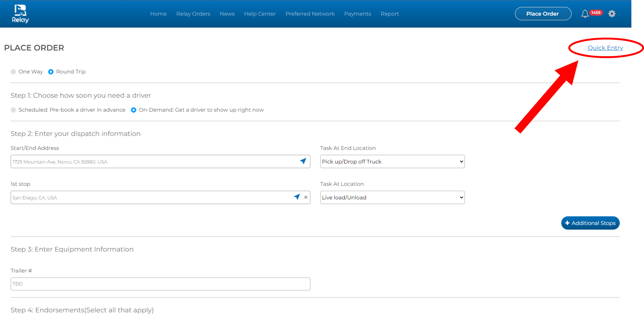Navigate to Payments section

click(357, 14)
